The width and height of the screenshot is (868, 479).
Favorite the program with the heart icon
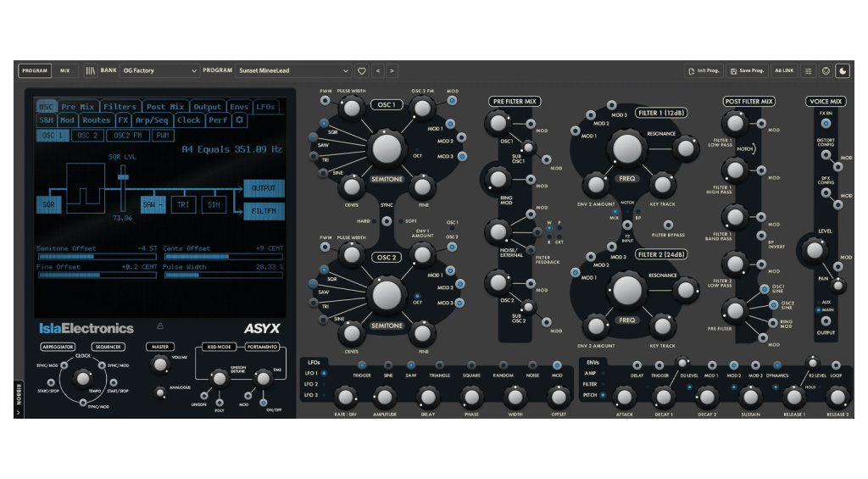click(x=361, y=71)
